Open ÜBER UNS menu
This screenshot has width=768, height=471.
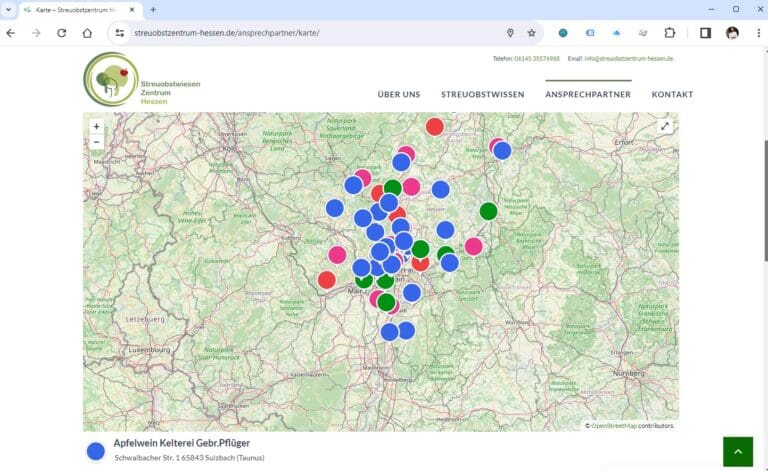399,94
